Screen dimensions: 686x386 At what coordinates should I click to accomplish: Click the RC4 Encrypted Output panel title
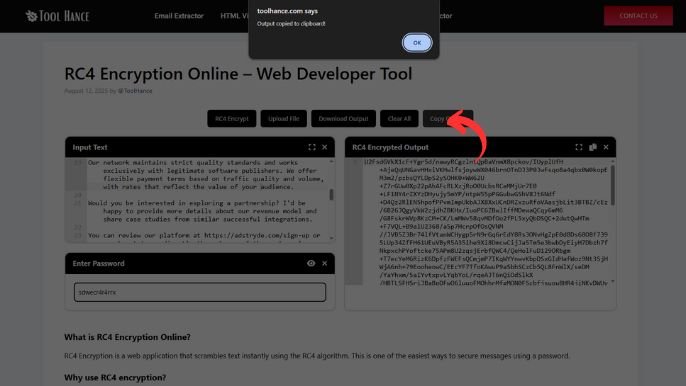[390, 147]
